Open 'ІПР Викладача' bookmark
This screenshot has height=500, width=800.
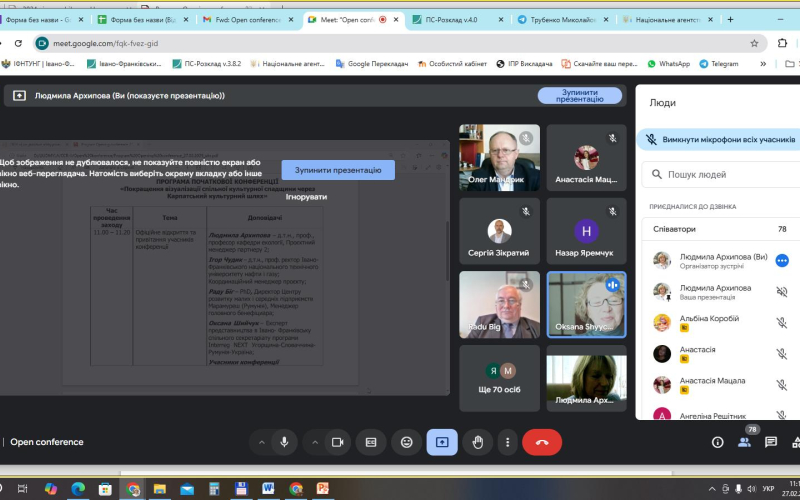(524, 64)
